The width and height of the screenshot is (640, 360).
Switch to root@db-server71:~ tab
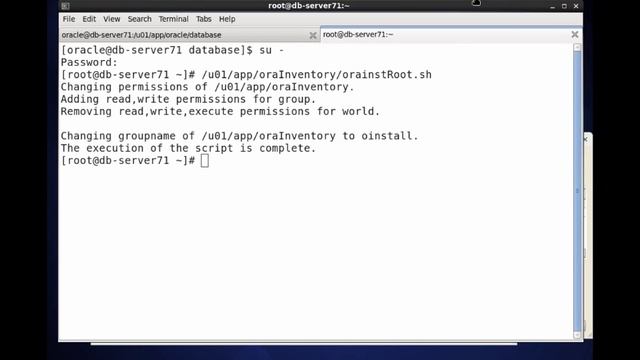coord(451,35)
